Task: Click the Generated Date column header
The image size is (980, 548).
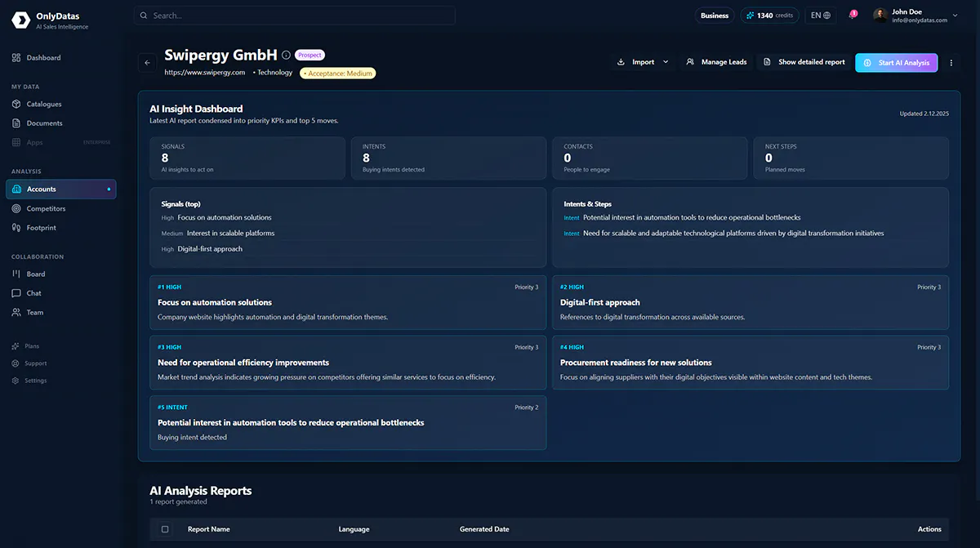Action: pos(484,529)
